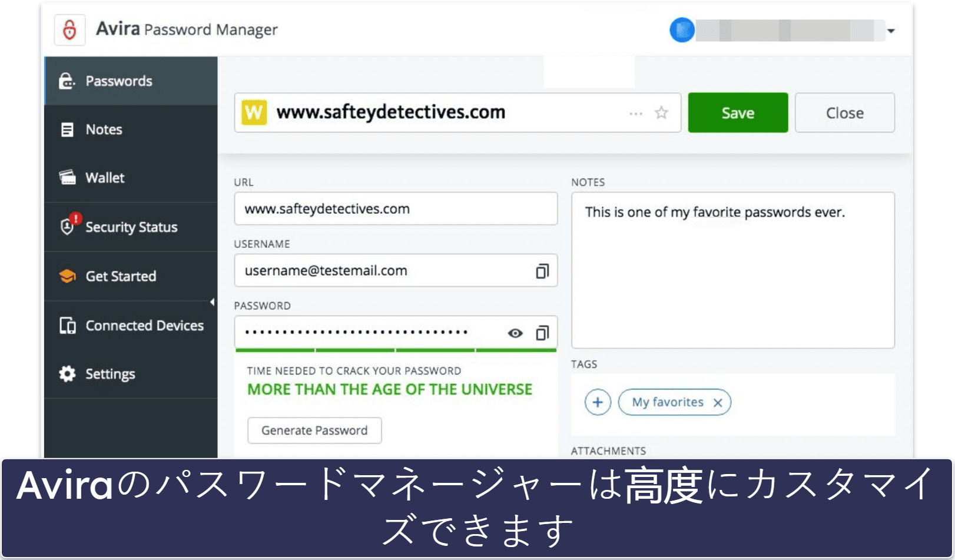
Task: Click the 'Avira Password Manager' title text
Action: point(187,29)
